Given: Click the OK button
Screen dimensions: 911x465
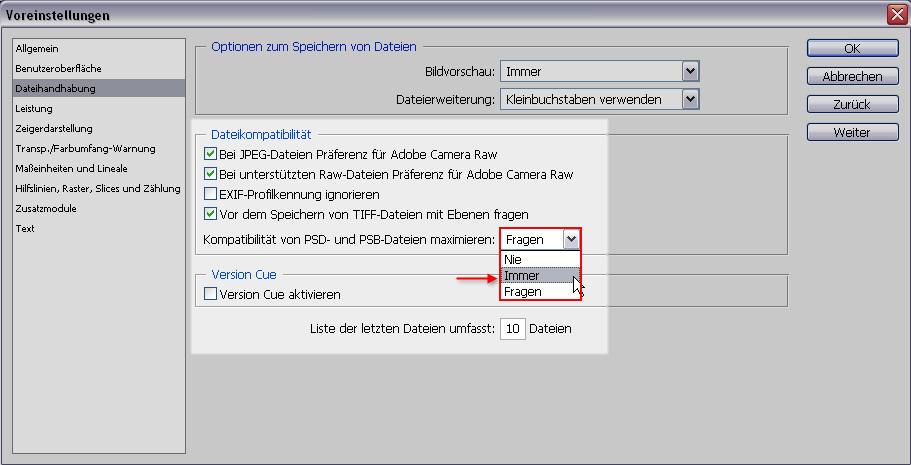Looking at the screenshot, I should click(x=851, y=49).
